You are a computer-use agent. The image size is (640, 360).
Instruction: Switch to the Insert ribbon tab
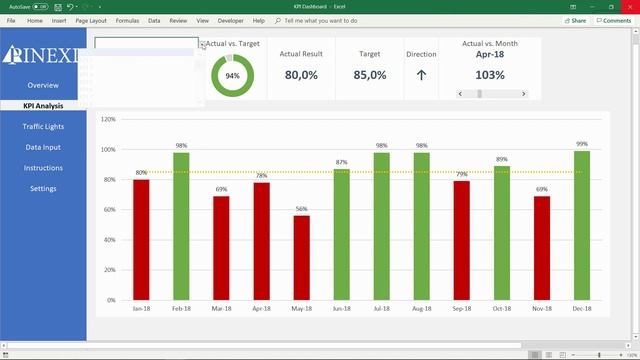click(59, 20)
